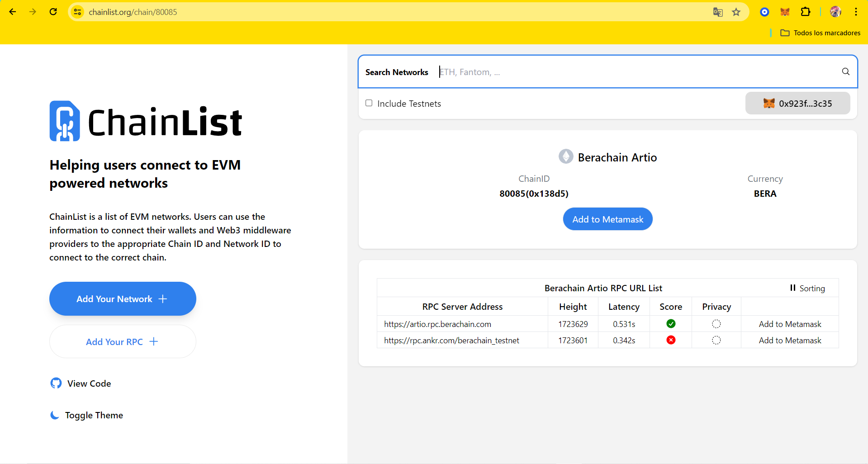Image resolution: width=868 pixels, height=464 pixels.
Task: Go back using browser back arrow
Action: tap(13, 12)
